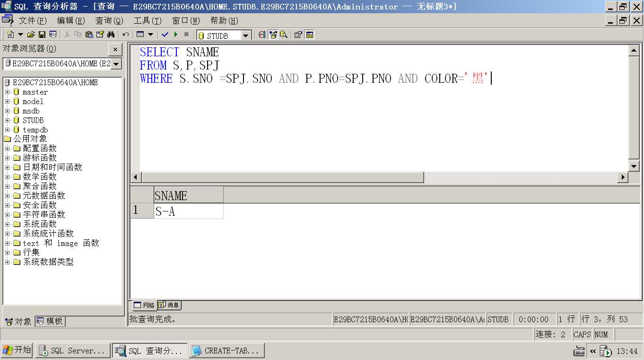Switch to the 对象 tab

tap(18, 321)
